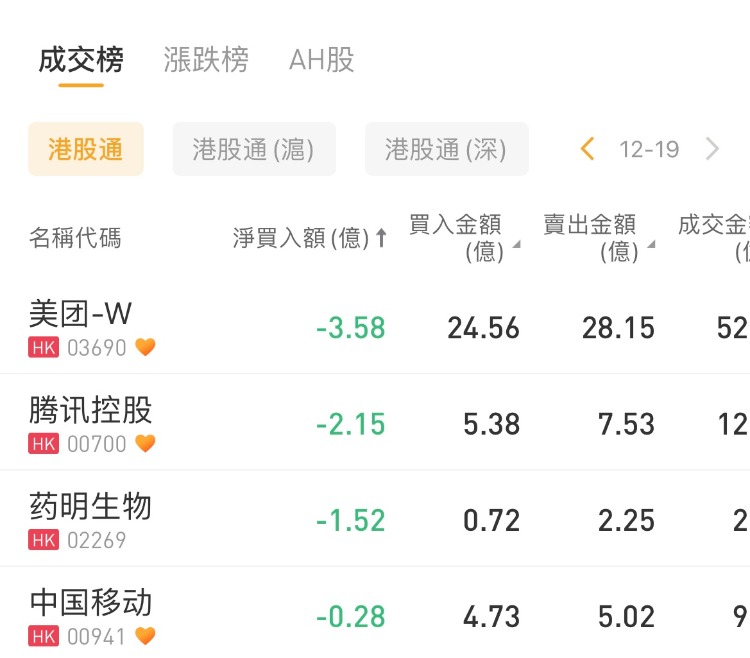Viewport: 750px width, 658px height.
Task: Tap the heart icon beside 中国移动
Action: point(145,636)
